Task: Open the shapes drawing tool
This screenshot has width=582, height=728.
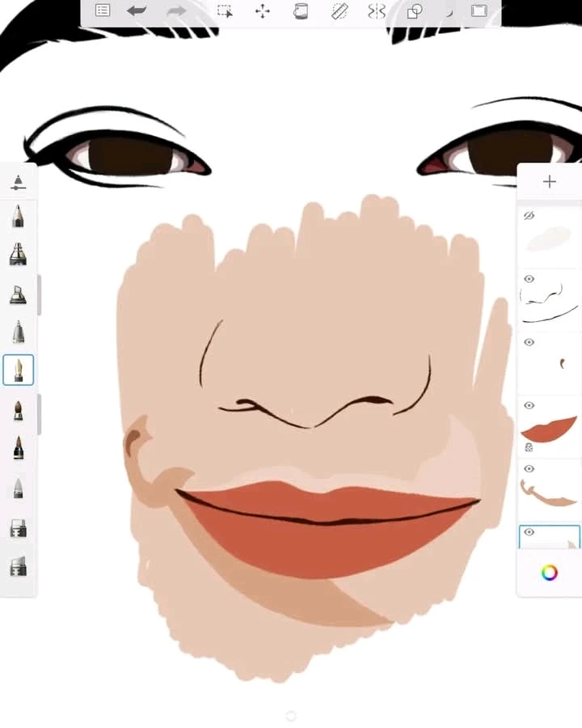Action: [x=415, y=11]
